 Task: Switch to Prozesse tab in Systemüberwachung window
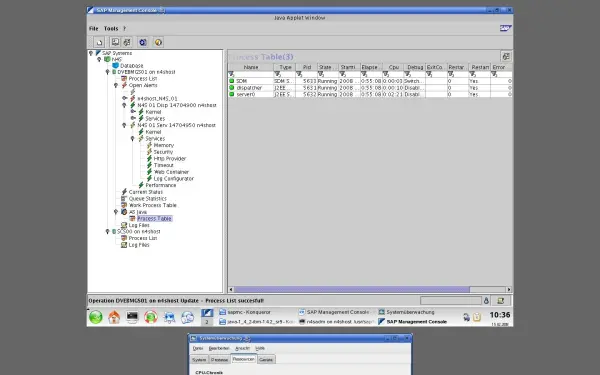tap(220, 360)
